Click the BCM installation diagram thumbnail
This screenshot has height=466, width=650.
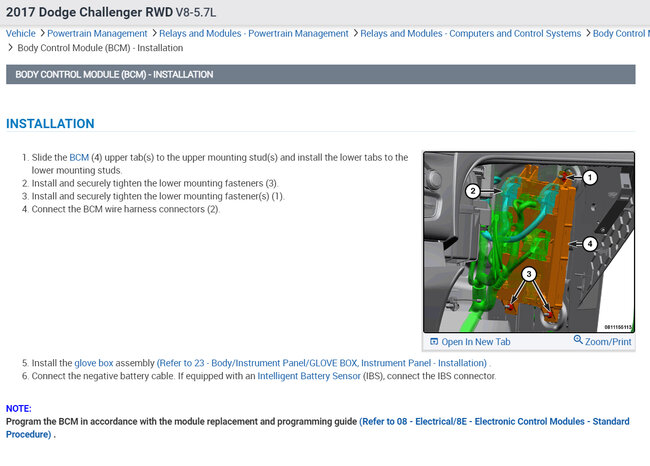click(529, 242)
